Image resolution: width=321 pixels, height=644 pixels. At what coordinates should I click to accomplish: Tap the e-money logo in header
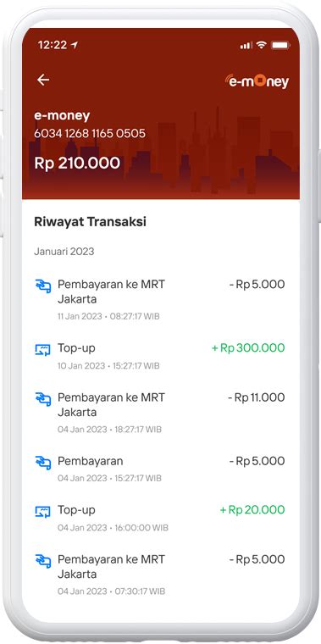[257, 80]
